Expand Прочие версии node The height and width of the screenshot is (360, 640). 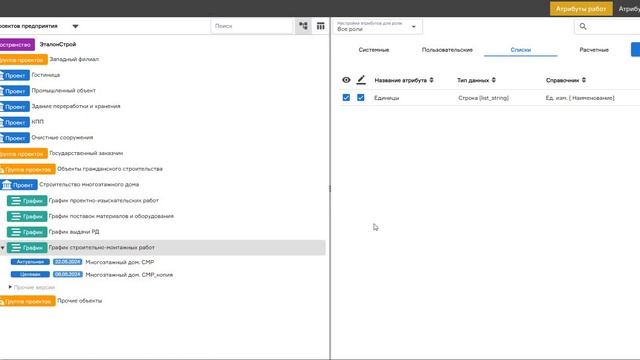(x=10, y=287)
